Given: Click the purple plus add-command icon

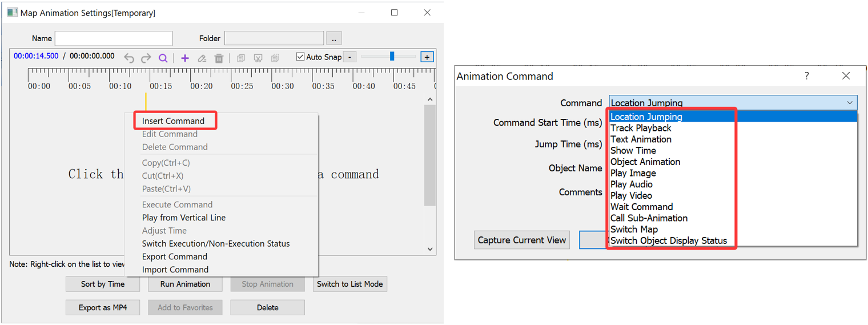Looking at the screenshot, I should [x=184, y=58].
